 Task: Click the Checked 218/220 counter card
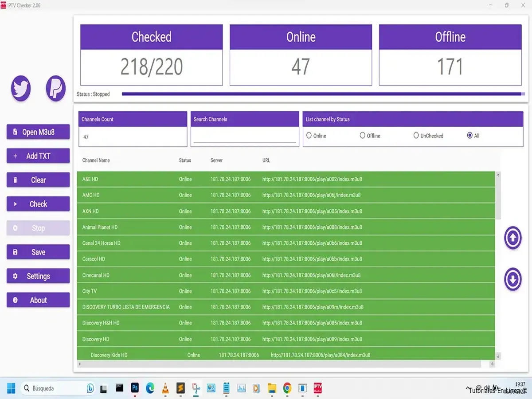pos(152,55)
